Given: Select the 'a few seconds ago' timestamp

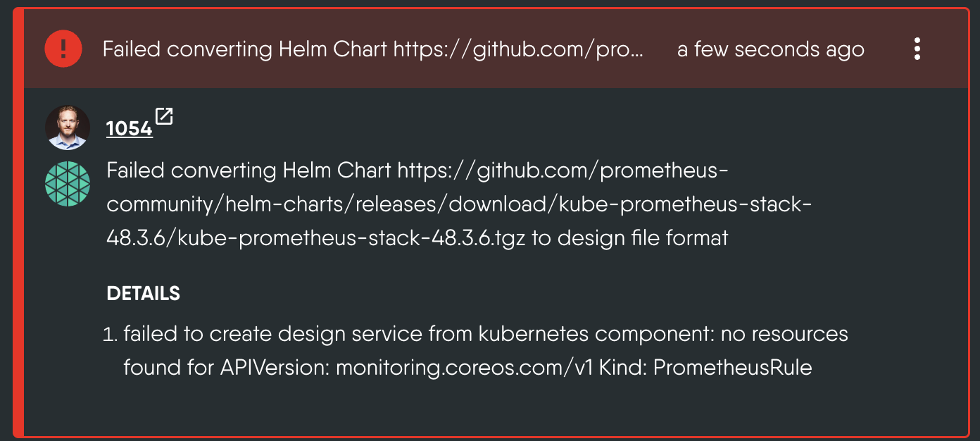Looking at the screenshot, I should pos(770,49).
